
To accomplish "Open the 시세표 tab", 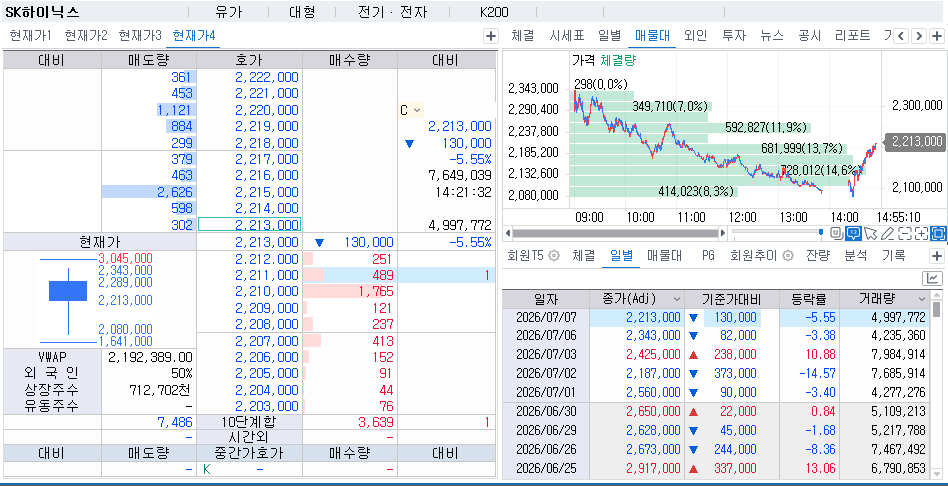I will tap(567, 36).
